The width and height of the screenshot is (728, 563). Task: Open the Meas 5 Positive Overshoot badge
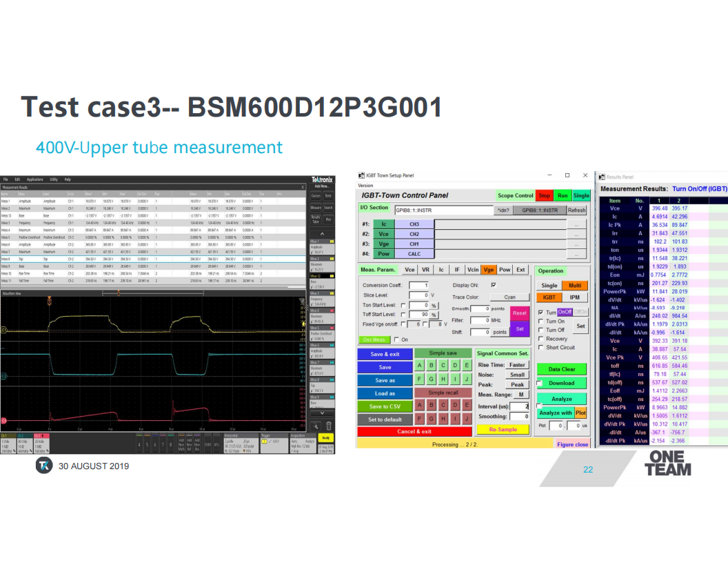click(322, 333)
